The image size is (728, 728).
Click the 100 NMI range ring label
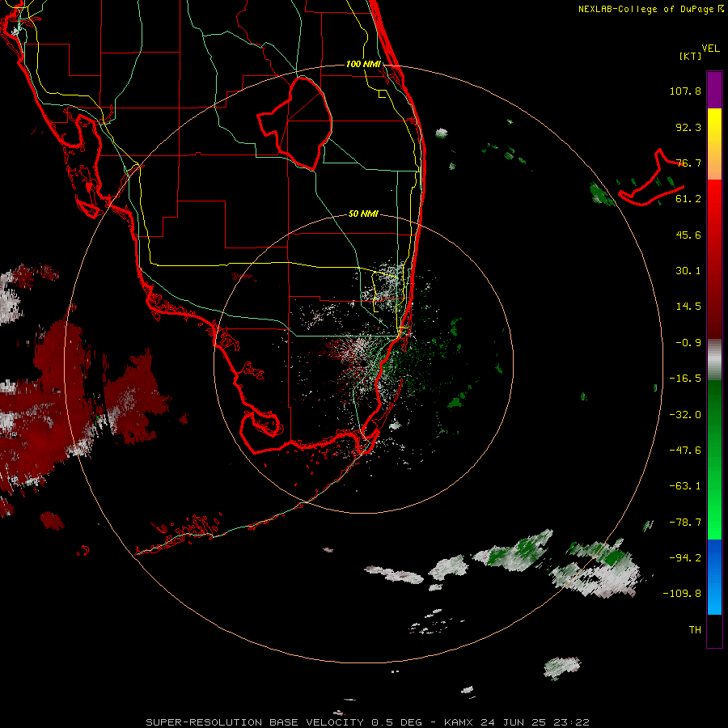coord(363,64)
